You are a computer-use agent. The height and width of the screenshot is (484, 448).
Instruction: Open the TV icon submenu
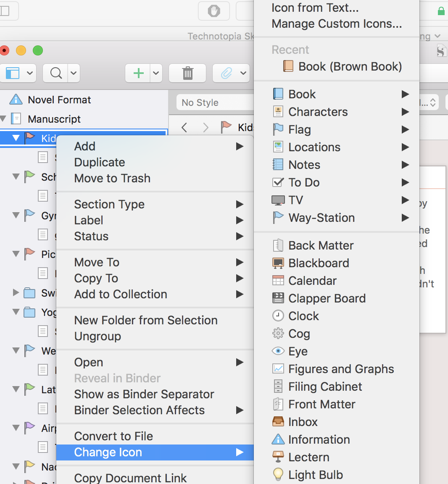[337, 200]
